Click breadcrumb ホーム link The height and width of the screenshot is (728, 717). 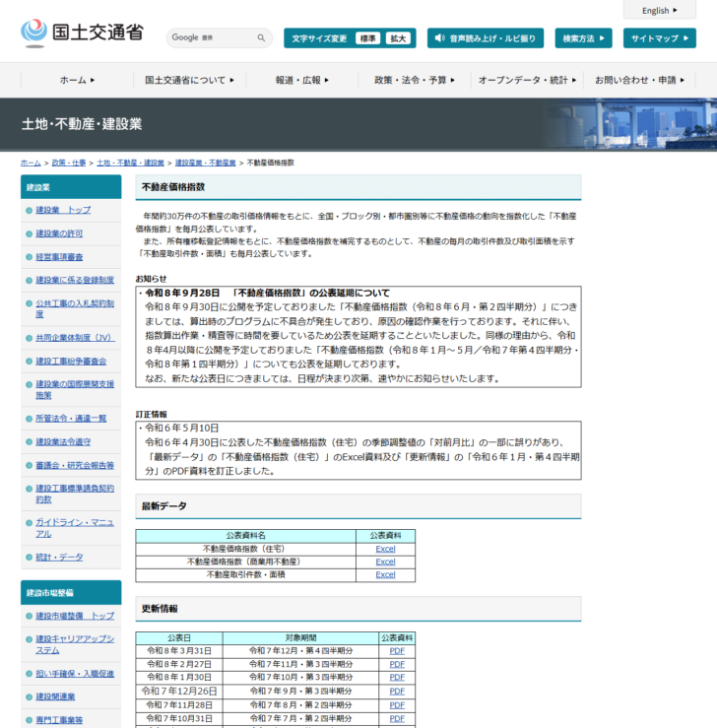click(31, 163)
